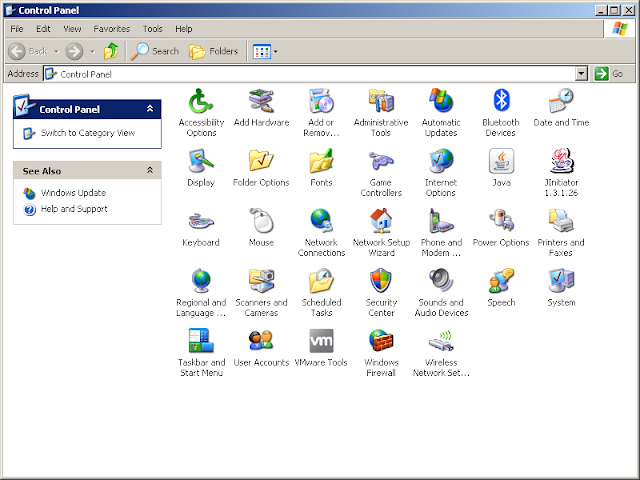The image size is (640, 480).
Task: Click the Go button
Action: (x=609, y=74)
